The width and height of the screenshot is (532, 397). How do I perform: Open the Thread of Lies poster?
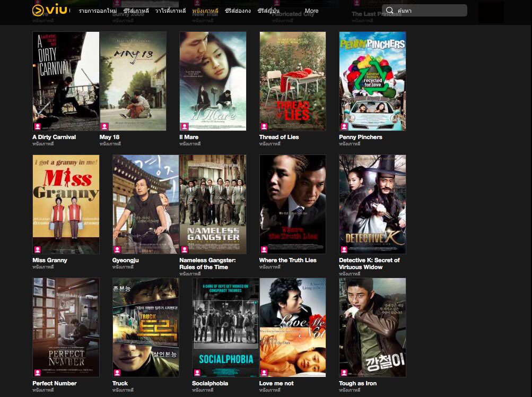click(292, 81)
